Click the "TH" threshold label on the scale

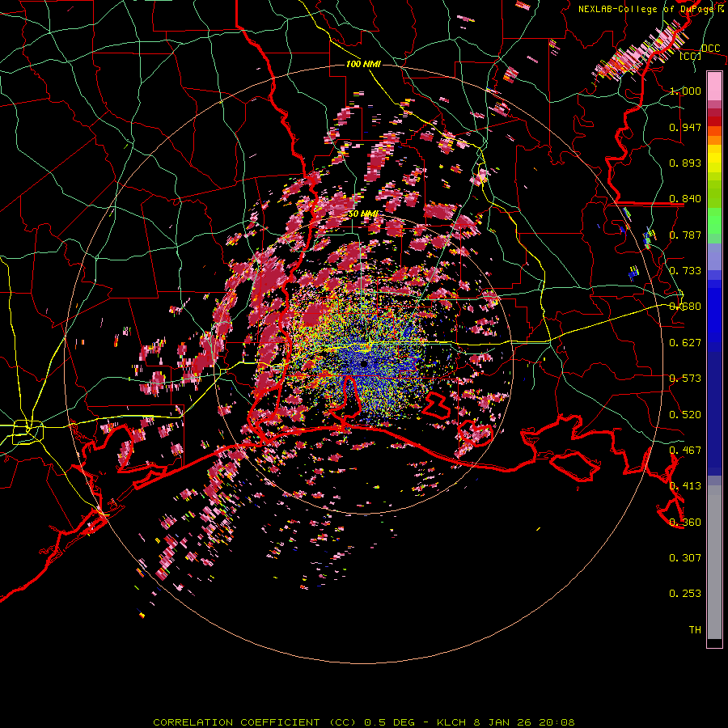695,630
